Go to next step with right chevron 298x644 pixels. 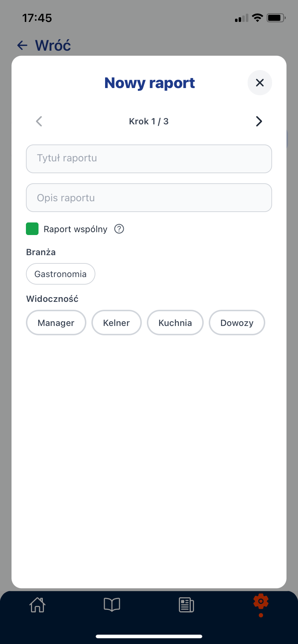pyautogui.click(x=259, y=121)
